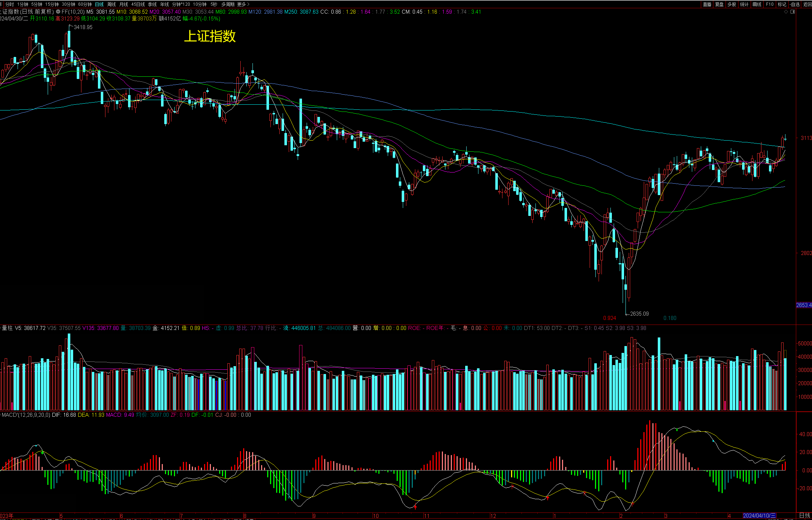Screen dimensions: 812x520
Task: Switch to 周线 weekly period tab
Action: point(112,4)
